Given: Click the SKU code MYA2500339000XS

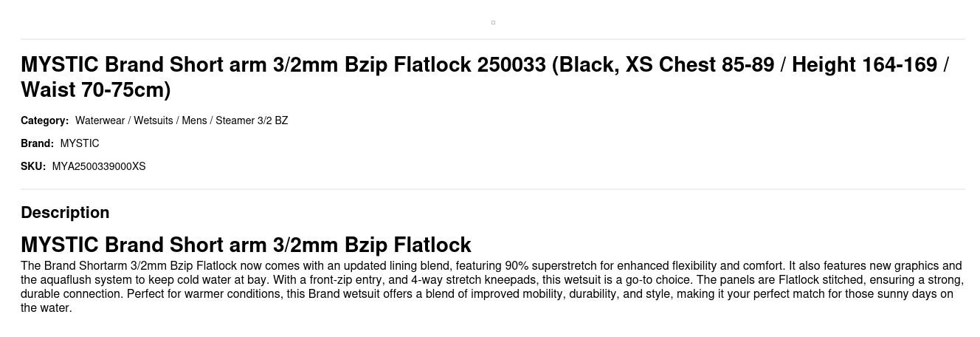Looking at the screenshot, I should pos(99,166).
